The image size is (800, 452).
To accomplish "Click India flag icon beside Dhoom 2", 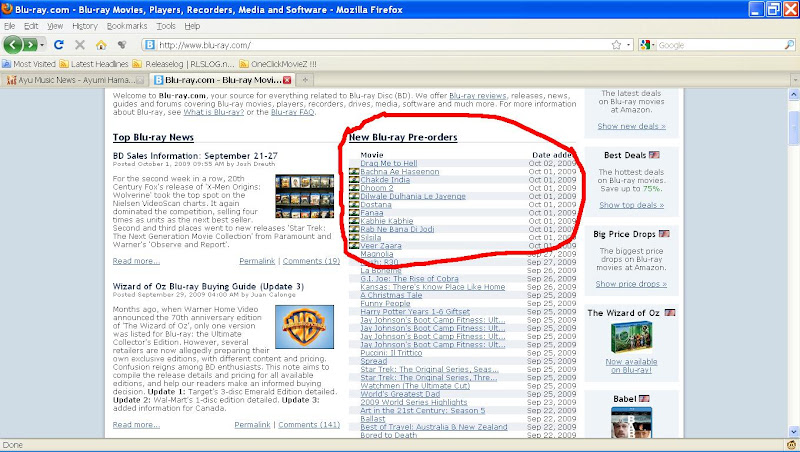I will [x=354, y=188].
